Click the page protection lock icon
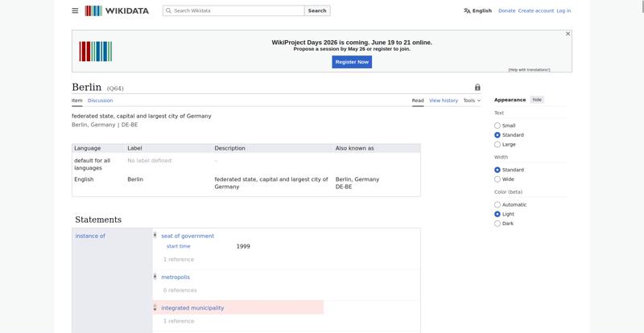The image size is (644, 333). tap(477, 87)
